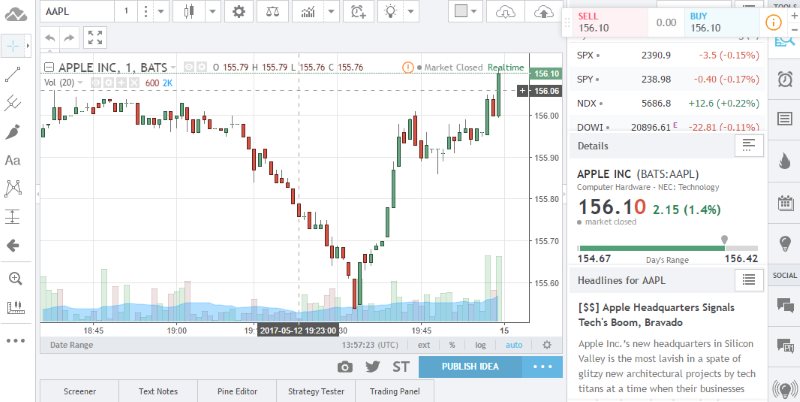Load chart layout from cloud download icon

[508, 11]
